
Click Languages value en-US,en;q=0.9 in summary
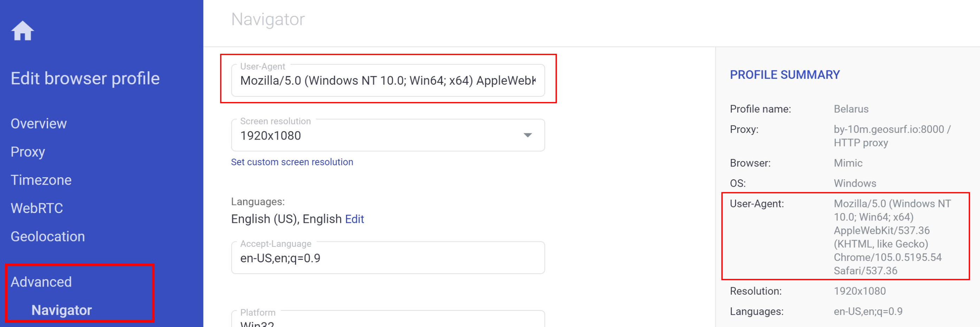tap(868, 312)
